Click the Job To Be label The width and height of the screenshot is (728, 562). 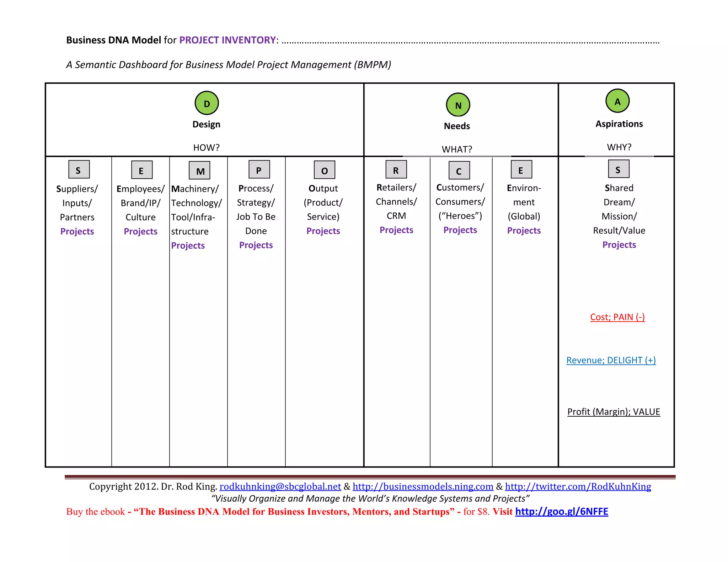256,217
